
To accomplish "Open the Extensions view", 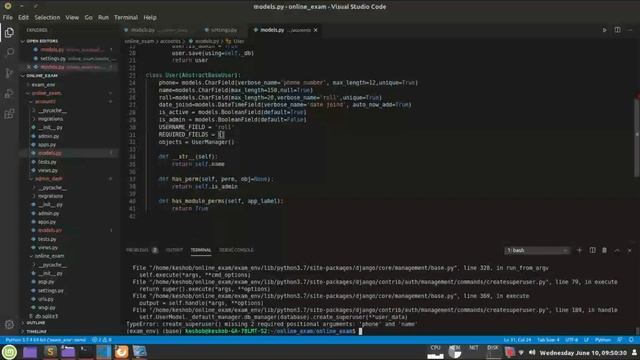I will (x=9, y=114).
